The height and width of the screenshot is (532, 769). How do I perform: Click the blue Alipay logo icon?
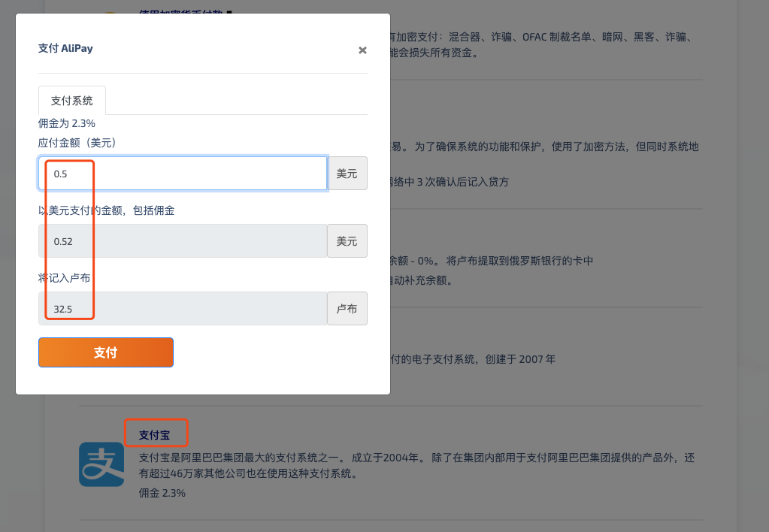point(101,464)
